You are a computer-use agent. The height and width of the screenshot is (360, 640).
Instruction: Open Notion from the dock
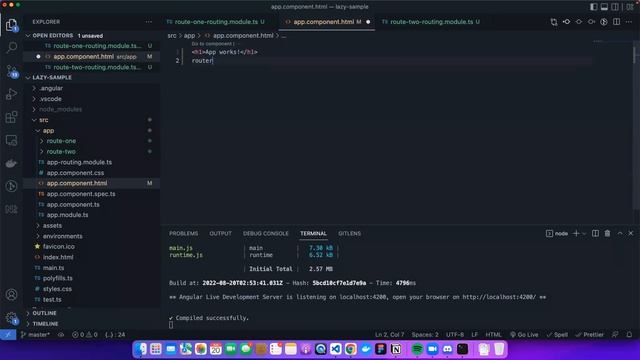point(396,349)
